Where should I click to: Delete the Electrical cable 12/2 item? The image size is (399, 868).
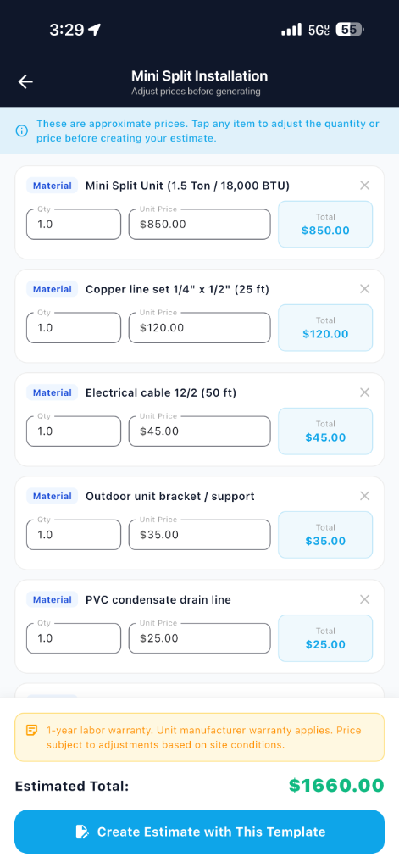364,392
